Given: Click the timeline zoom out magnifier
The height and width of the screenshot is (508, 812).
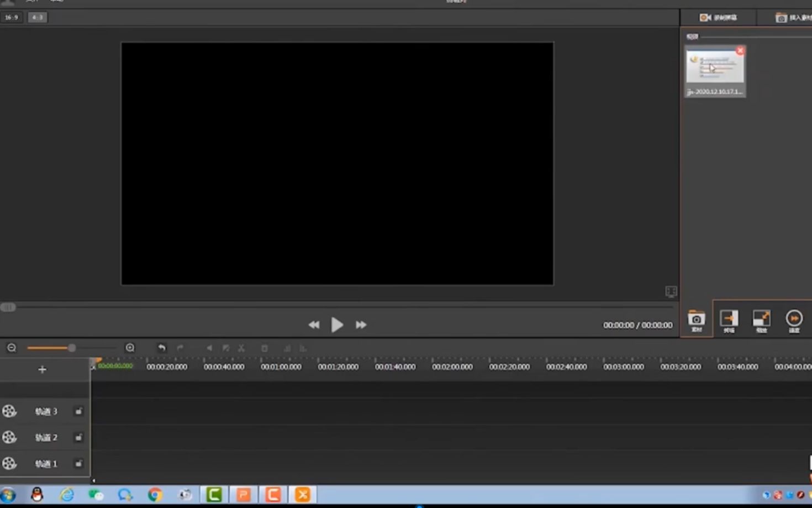Looking at the screenshot, I should click(12, 348).
